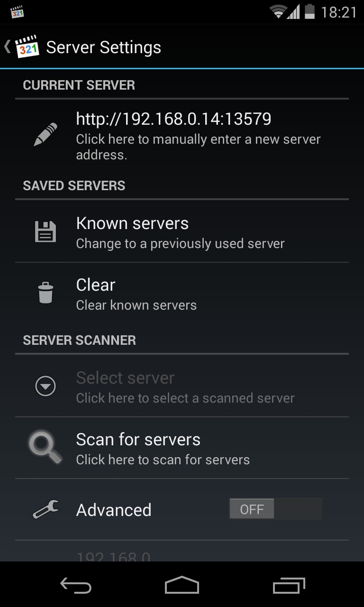Open Known servers list
364x607 pixels.
click(182, 231)
